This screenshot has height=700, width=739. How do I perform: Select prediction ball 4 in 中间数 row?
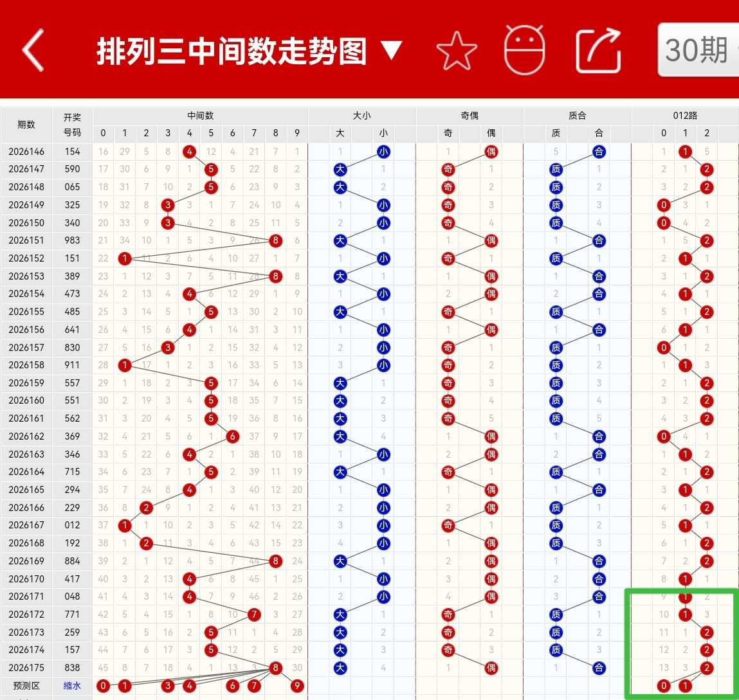(x=190, y=686)
